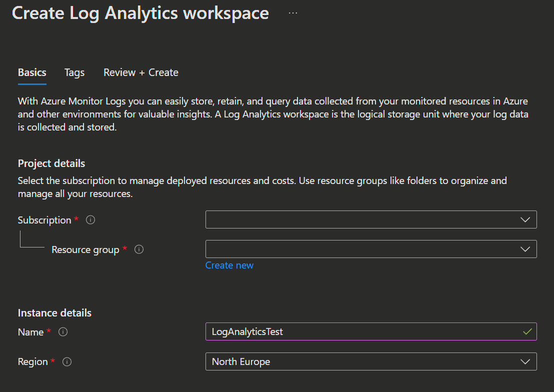This screenshot has height=392, width=554.
Task: Click the info icon beside Resource group
Action: click(x=139, y=249)
